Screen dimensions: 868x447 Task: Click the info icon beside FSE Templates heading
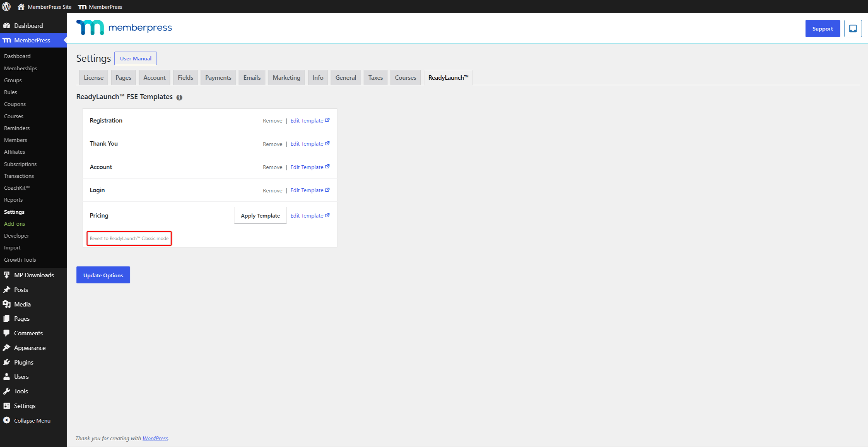179,97
